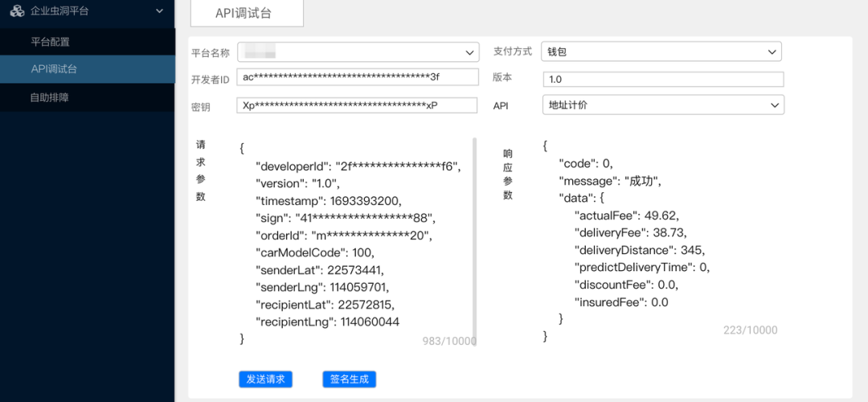The image size is (868, 402).
Task: Collapse the 企业虫洞平台 sidebar chevron
Action: point(159,10)
